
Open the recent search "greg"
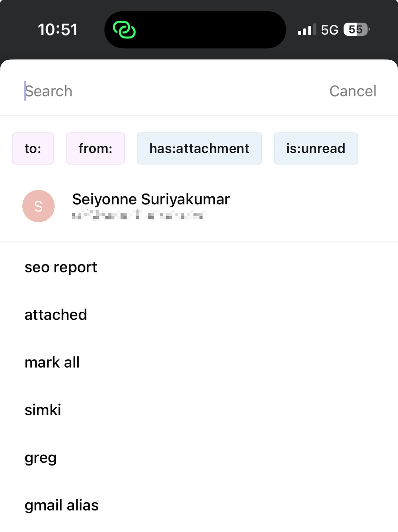[41, 458]
